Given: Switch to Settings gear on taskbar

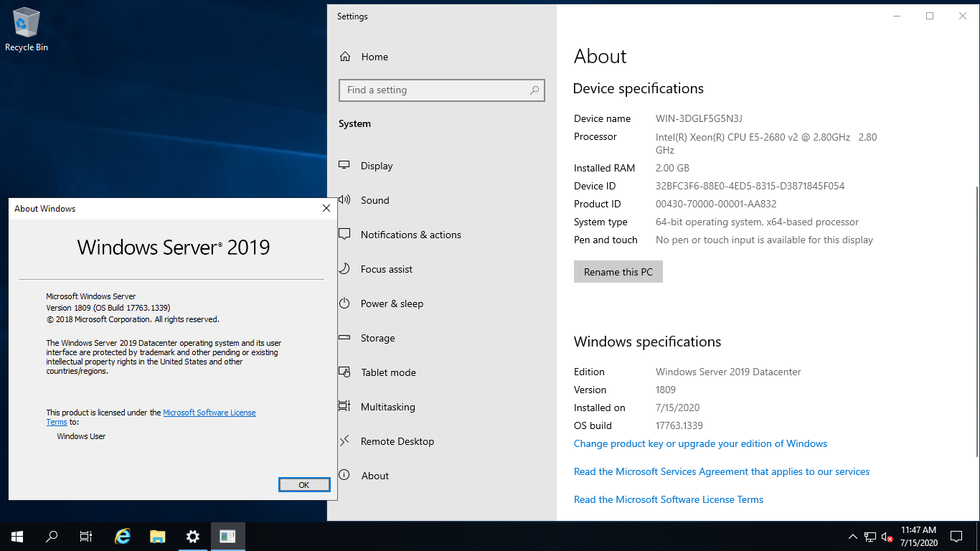Looking at the screenshot, I should tap(192, 537).
